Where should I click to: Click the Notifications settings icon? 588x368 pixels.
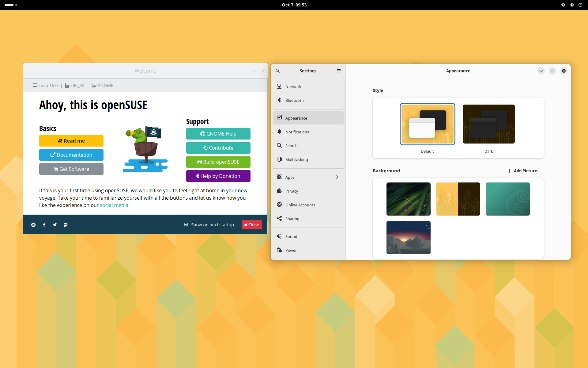tap(279, 132)
